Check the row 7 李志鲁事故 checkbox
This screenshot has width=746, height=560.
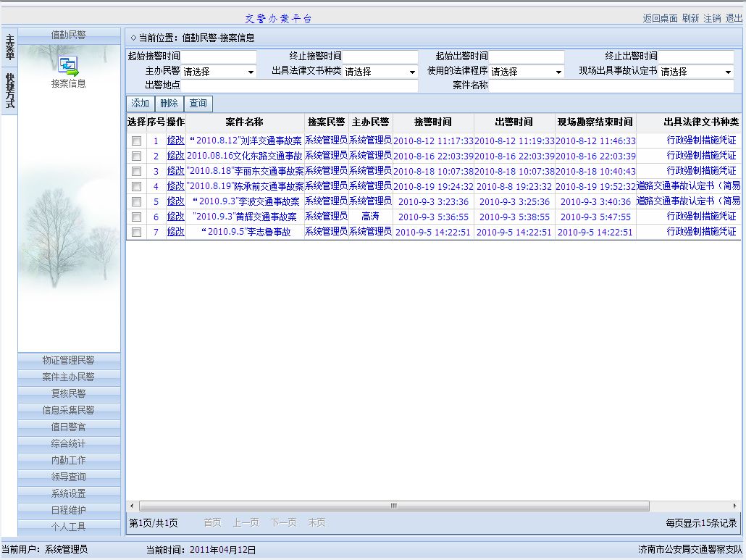pyautogui.click(x=136, y=232)
